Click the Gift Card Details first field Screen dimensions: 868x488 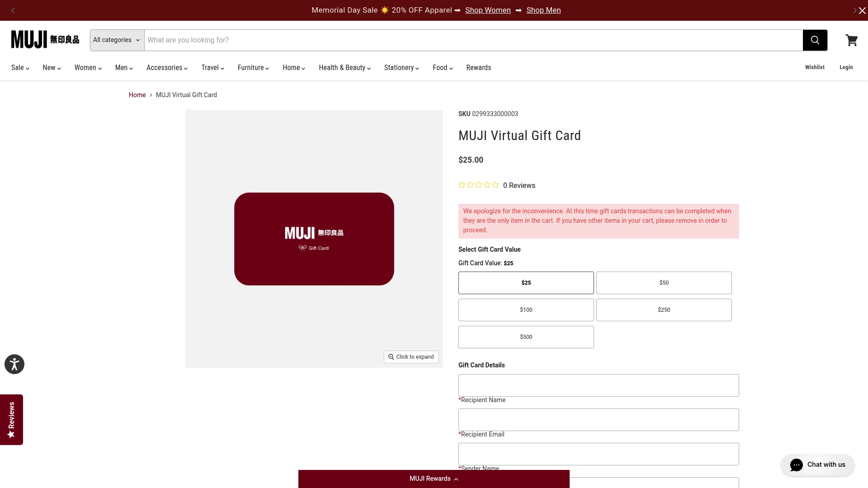(599, 385)
